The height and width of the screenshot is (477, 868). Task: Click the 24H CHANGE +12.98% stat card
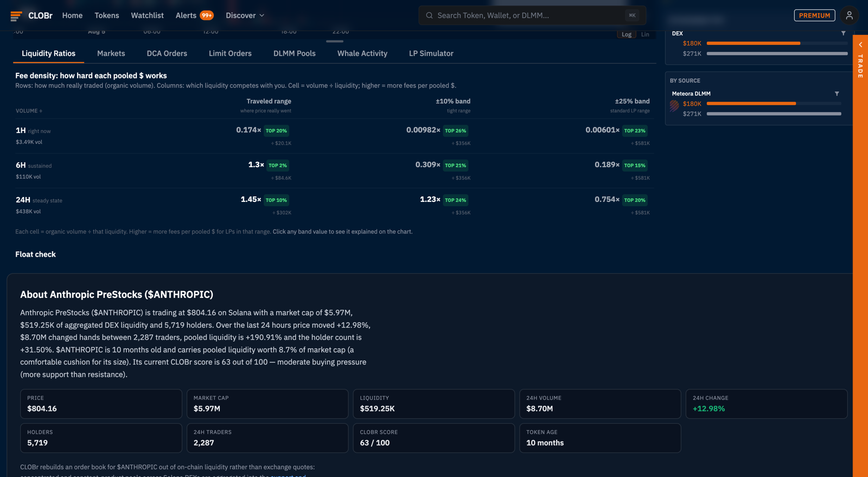click(x=767, y=404)
